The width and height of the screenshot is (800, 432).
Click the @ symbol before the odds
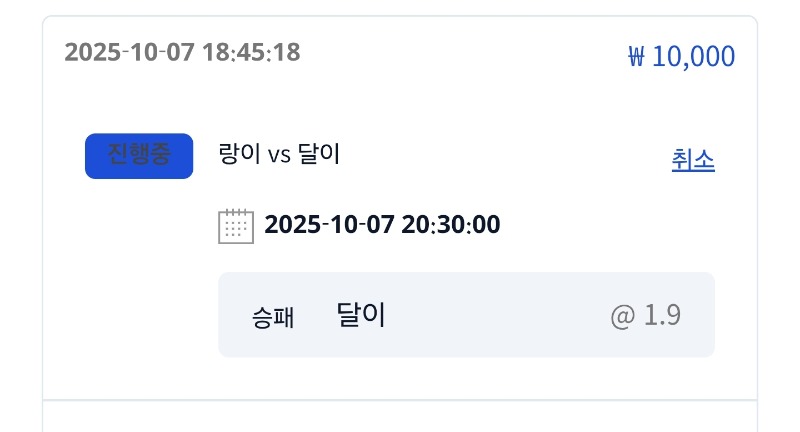click(x=622, y=316)
